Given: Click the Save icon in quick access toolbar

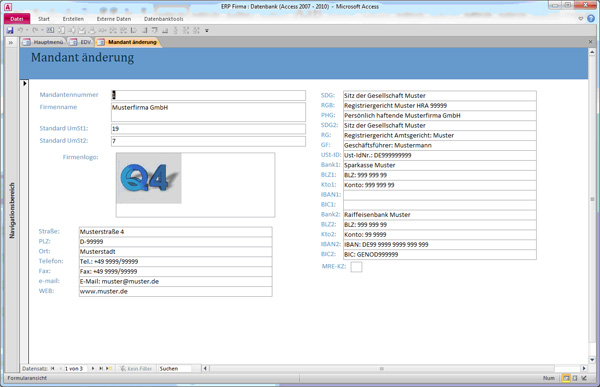Looking at the screenshot, I should click(x=10, y=30).
